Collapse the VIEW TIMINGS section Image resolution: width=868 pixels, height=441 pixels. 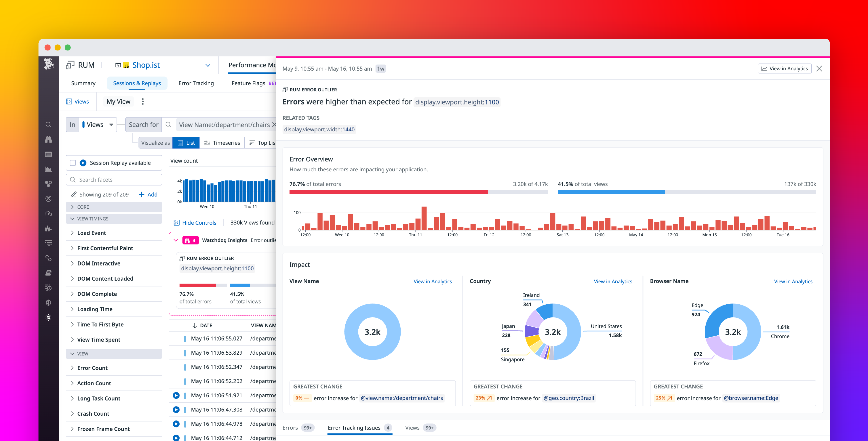[72, 218]
